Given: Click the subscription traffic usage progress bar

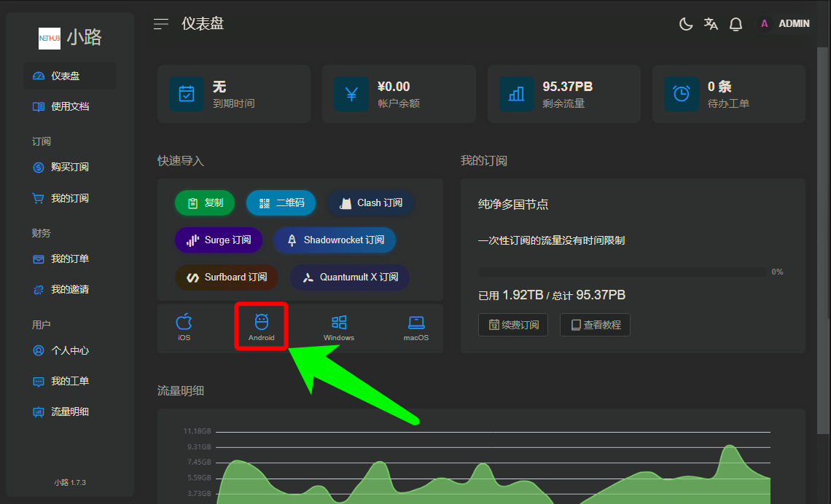Looking at the screenshot, I should tap(623, 272).
